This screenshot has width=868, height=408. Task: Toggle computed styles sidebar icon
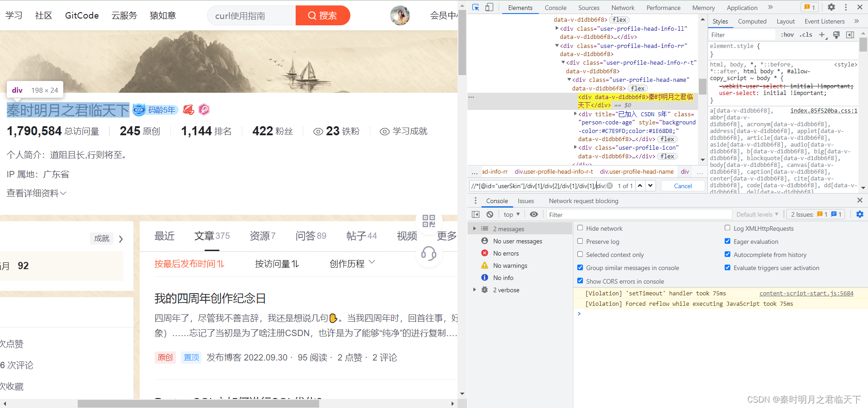click(x=850, y=35)
